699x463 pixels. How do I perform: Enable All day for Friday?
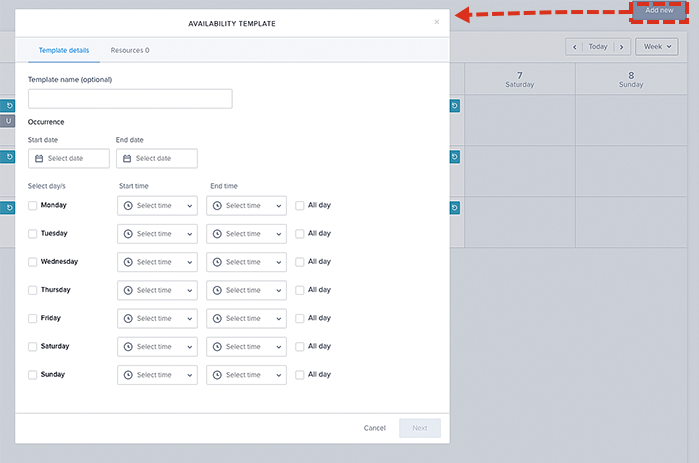[x=300, y=318]
